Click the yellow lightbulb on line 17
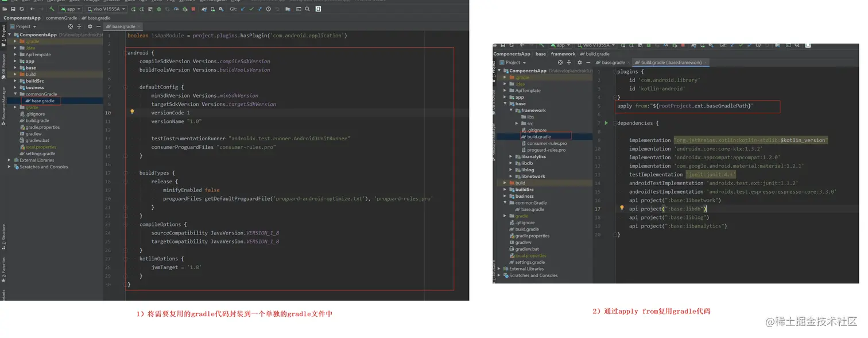 click(x=622, y=209)
